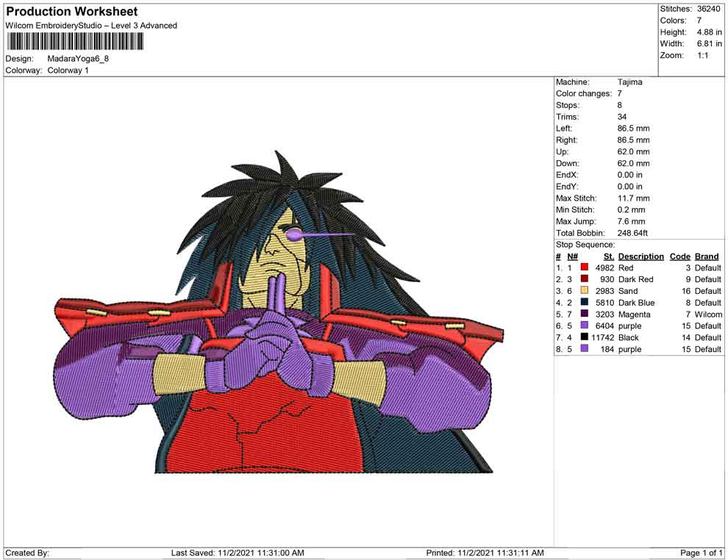
Task: Click the 'N#' column header
Action: (x=572, y=256)
